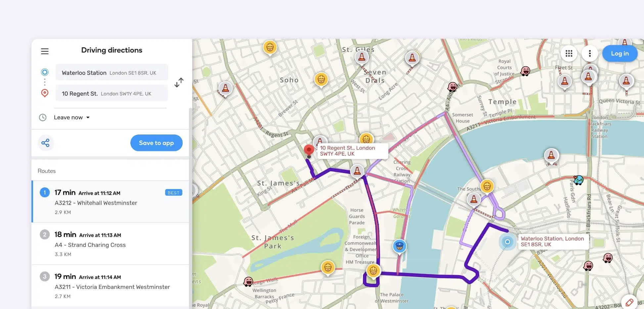Click the police alert icon on map
Viewport: 644px width, 309px height.
[x=399, y=246]
